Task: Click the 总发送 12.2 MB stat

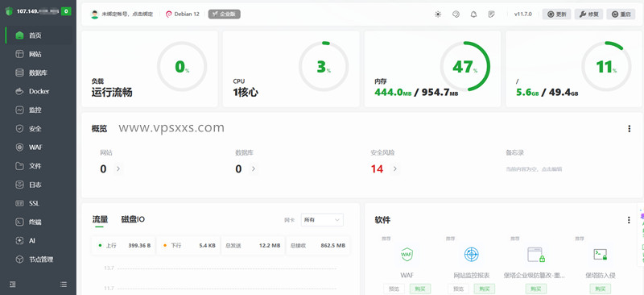Action: (253, 246)
